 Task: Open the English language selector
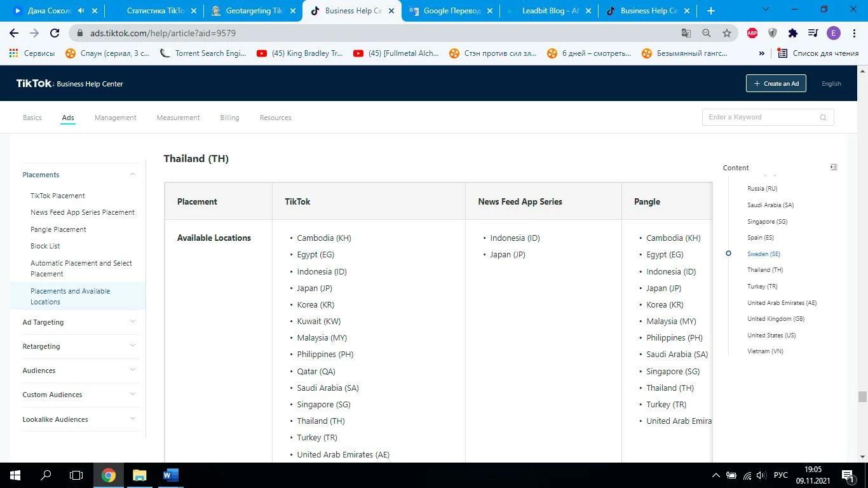(831, 83)
